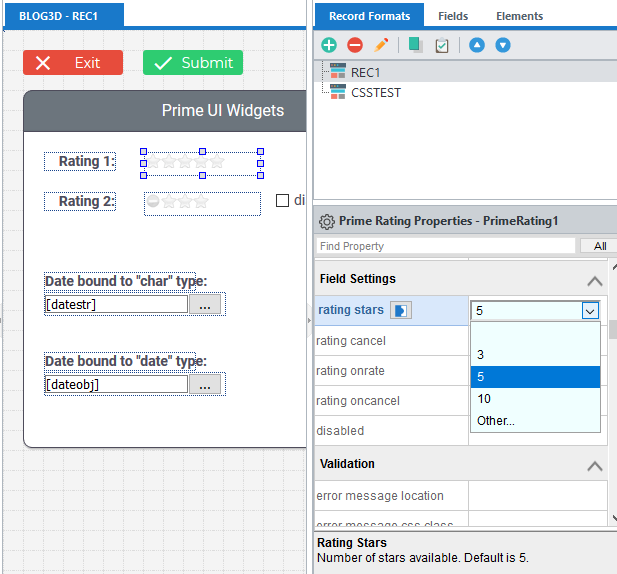Select the Date bound to "char" type label
The width and height of the screenshot is (617, 574).
[x=120, y=281]
